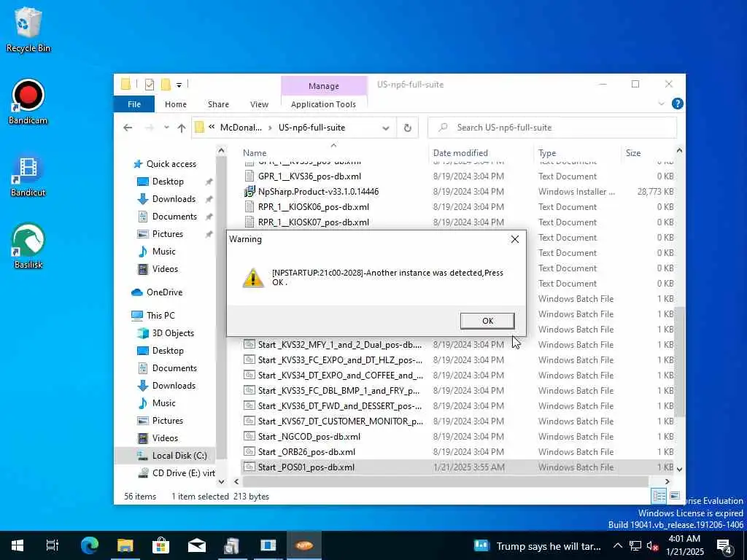The image size is (747, 560).
Task: Go back in File Explorer
Action: point(128,128)
